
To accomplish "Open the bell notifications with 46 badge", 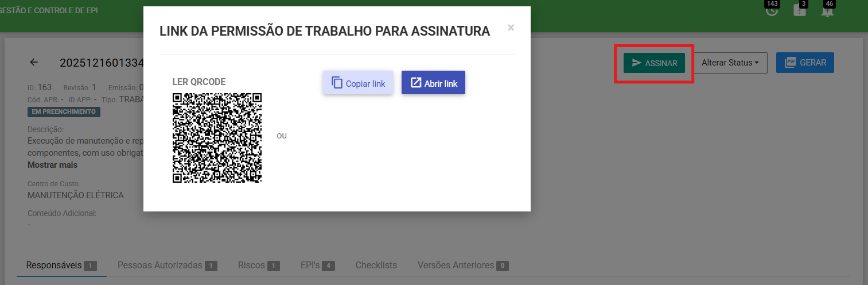I will point(827,10).
